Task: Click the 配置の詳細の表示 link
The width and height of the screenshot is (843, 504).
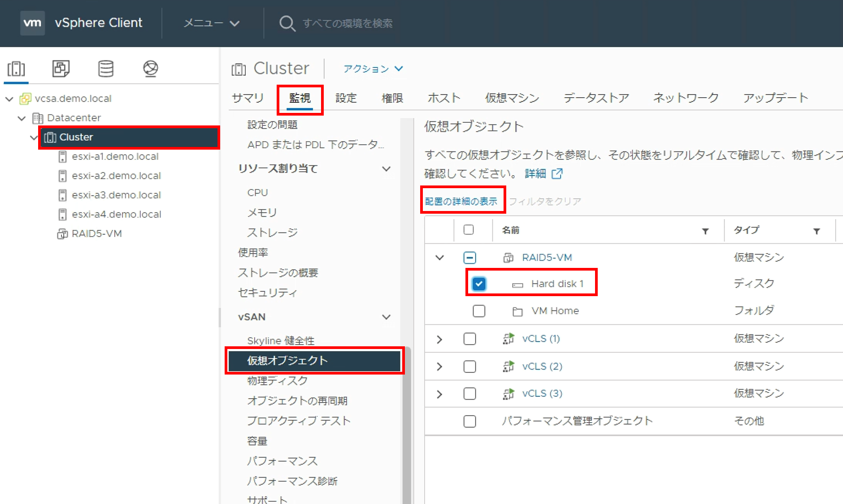Action: pos(461,201)
